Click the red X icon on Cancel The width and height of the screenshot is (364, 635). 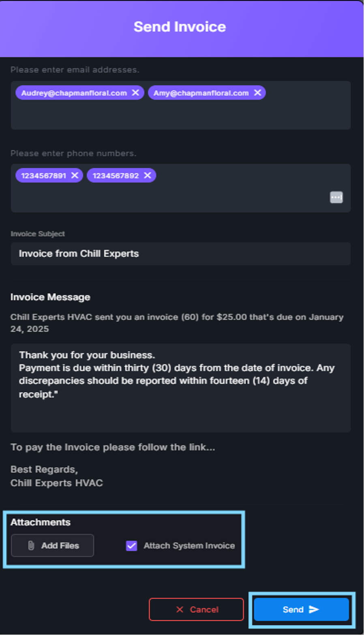pos(180,609)
